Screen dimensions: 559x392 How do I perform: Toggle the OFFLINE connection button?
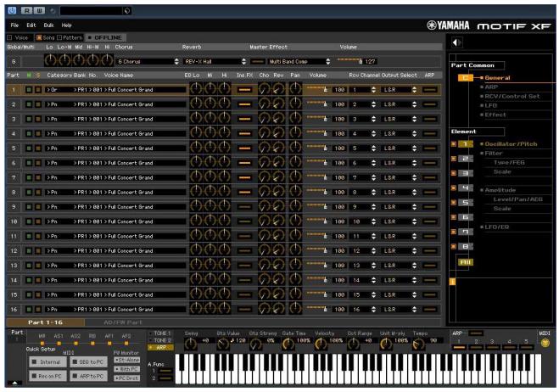(x=105, y=37)
